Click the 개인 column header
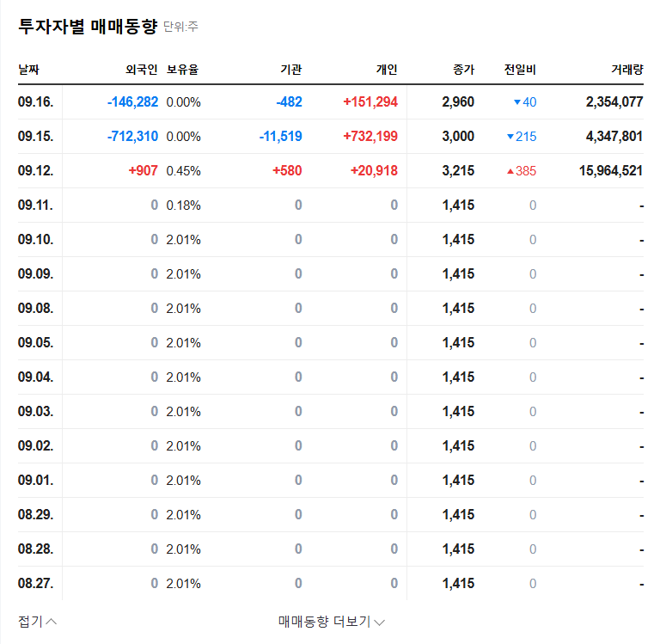The height and width of the screenshot is (644, 660). tap(387, 70)
